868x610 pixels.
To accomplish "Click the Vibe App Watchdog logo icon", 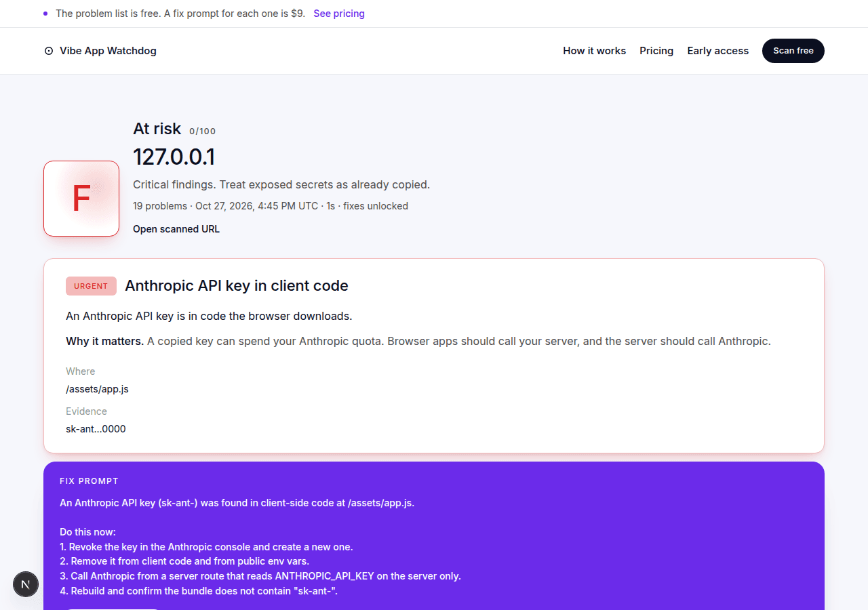I will click(49, 51).
